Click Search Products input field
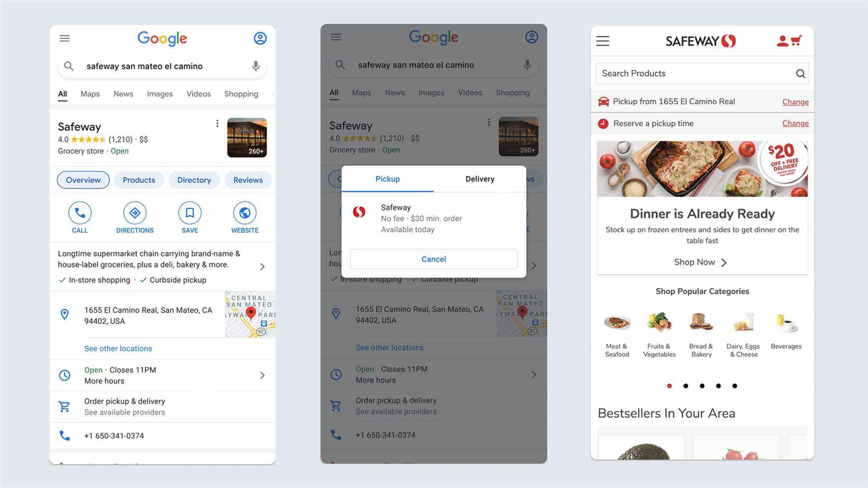Image resolution: width=868 pixels, height=488 pixels. [702, 73]
